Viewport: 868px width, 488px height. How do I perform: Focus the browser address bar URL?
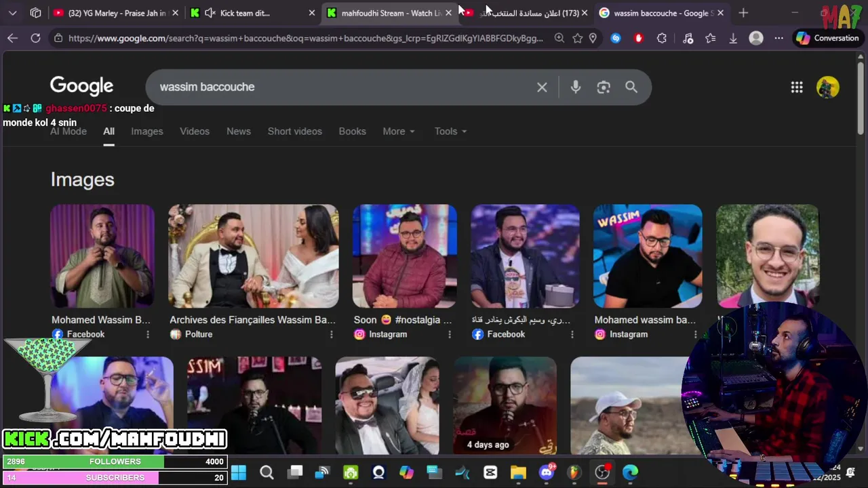(306, 38)
